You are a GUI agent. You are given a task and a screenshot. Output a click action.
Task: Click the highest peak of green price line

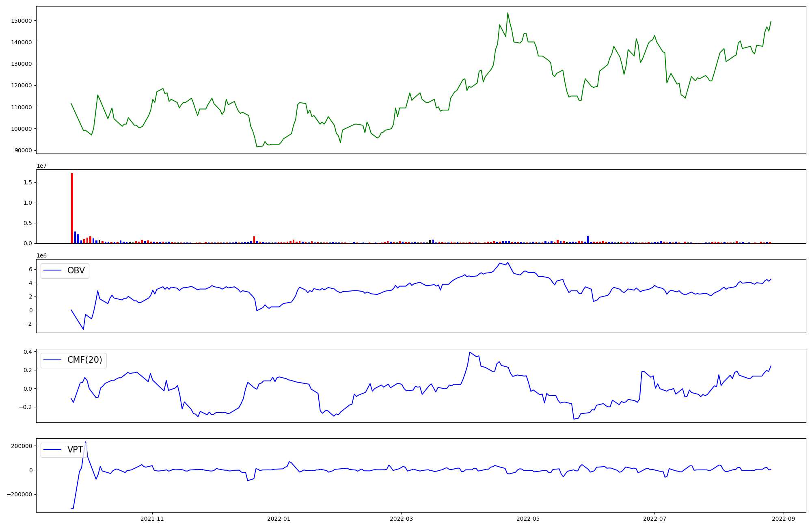(x=508, y=13)
